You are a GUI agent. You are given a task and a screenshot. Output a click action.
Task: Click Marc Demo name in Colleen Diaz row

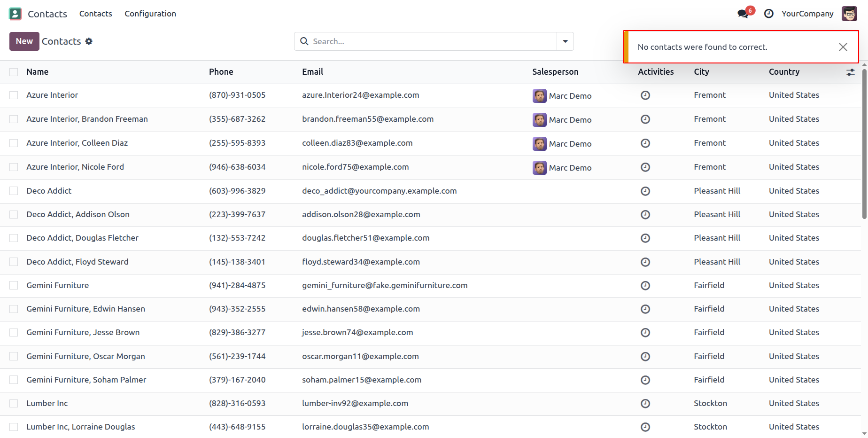[570, 144]
